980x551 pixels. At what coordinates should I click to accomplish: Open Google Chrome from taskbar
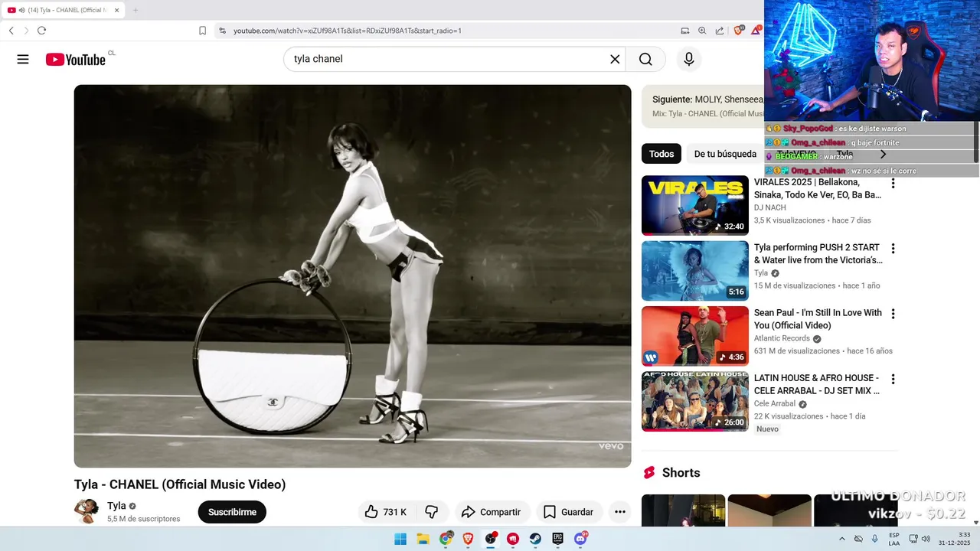pyautogui.click(x=446, y=539)
